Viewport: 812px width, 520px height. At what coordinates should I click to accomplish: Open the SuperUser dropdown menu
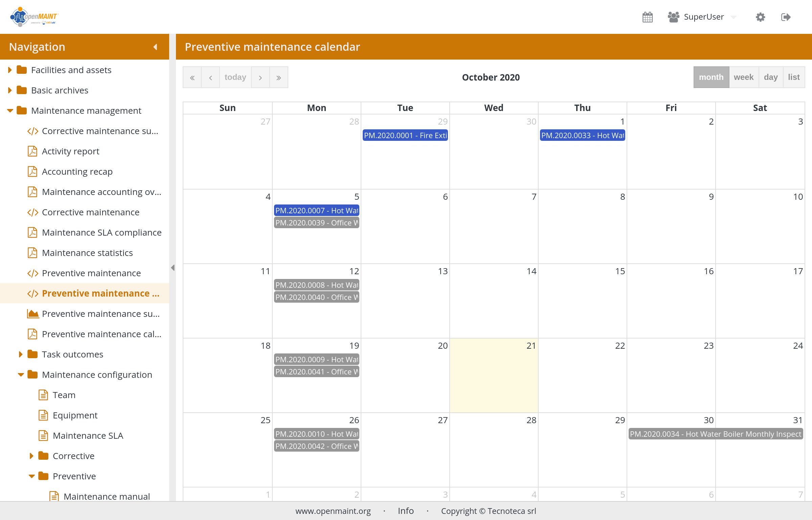click(x=703, y=17)
